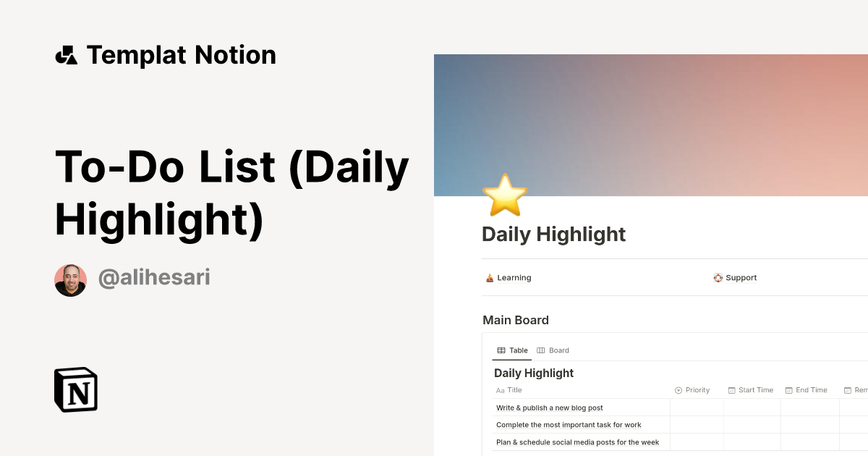Viewport: 868px width, 456px height.
Task: Select the task Write & publish a new blog post
Action: [x=549, y=408]
